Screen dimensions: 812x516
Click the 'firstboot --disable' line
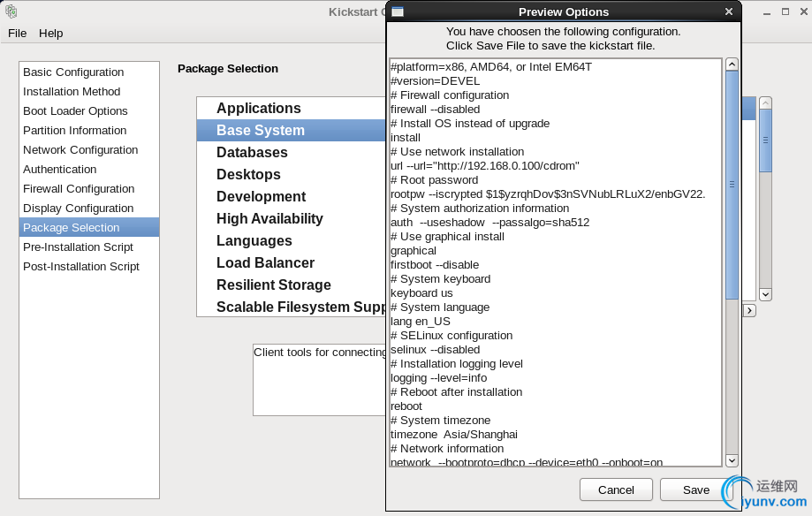435,265
